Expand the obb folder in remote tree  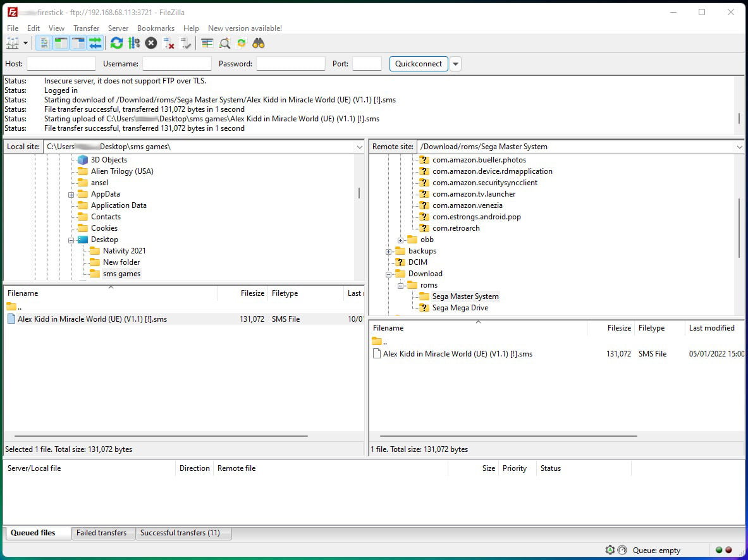pos(401,240)
